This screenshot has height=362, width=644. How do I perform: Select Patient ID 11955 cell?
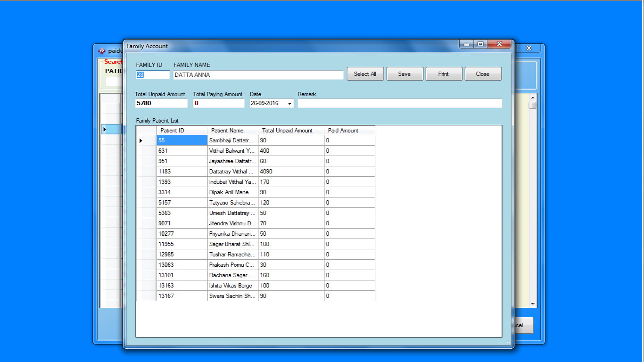(182, 244)
